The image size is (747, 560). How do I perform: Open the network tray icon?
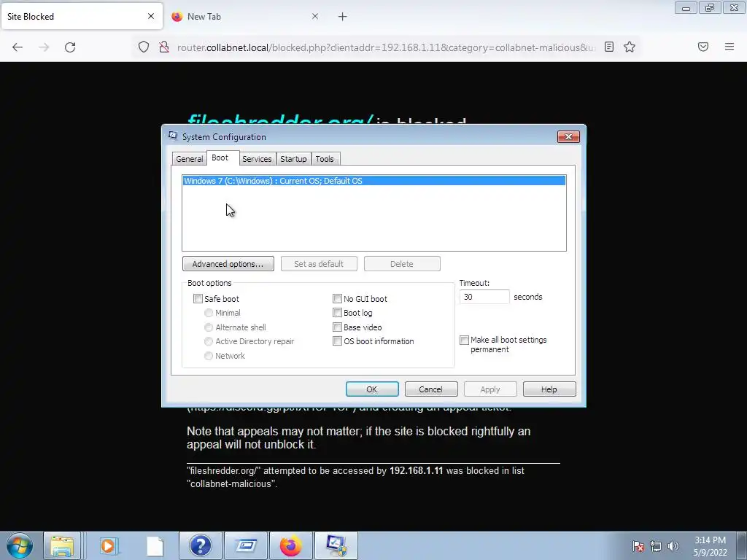[x=656, y=546]
